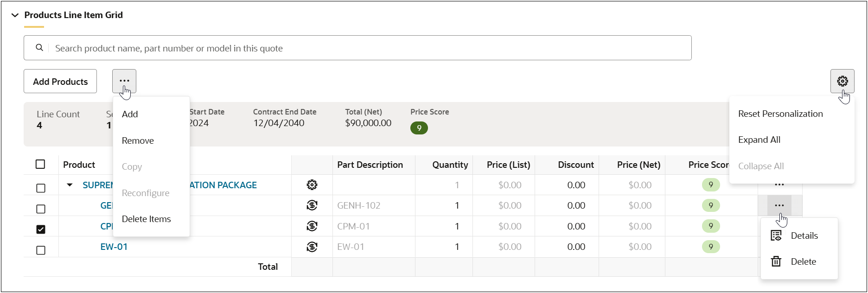Click the configure gear icon in package row

point(312,185)
